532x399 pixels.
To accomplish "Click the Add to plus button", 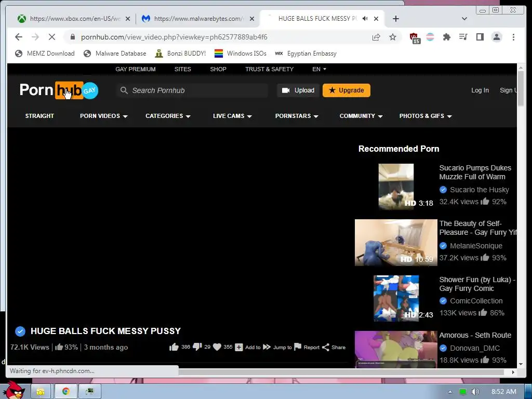I will point(248,347).
